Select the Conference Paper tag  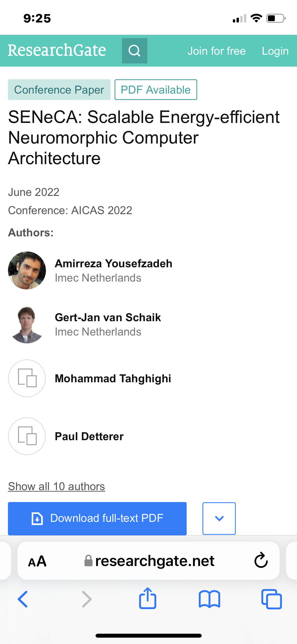59,90
